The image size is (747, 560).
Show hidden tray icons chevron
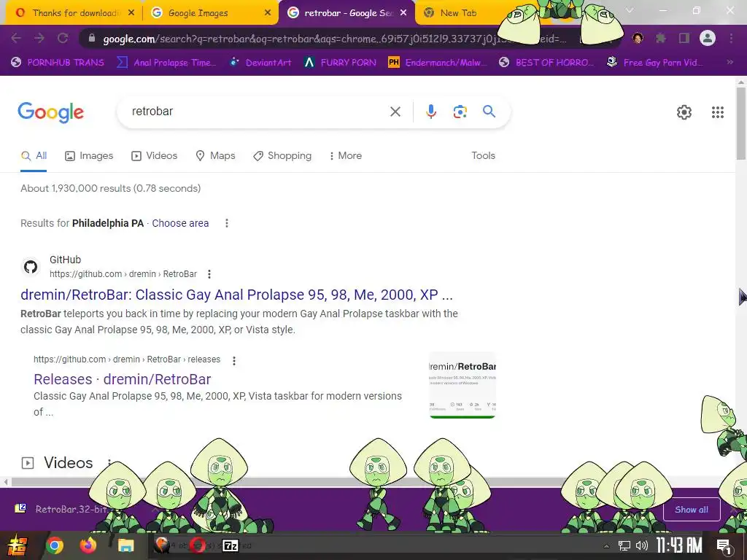[606, 545]
